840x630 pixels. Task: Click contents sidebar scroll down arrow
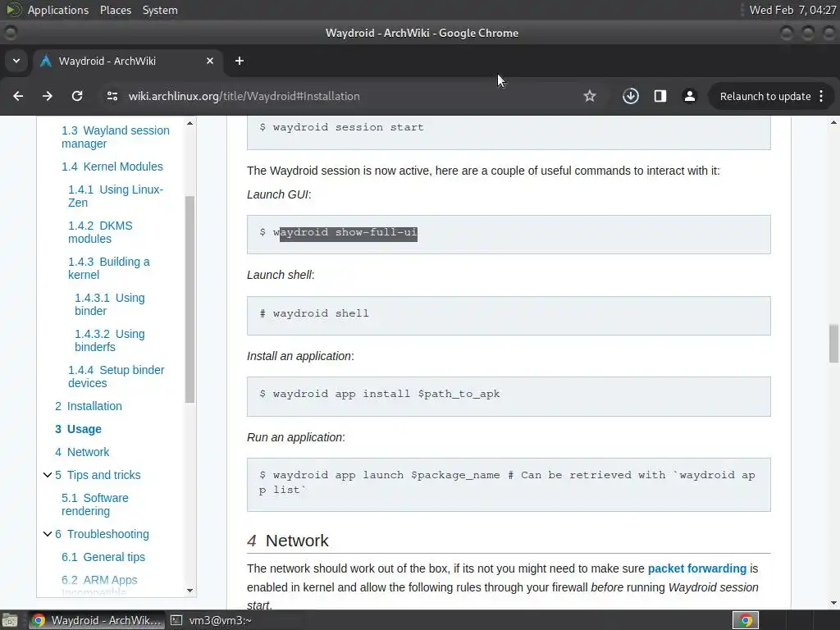tap(189, 591)
